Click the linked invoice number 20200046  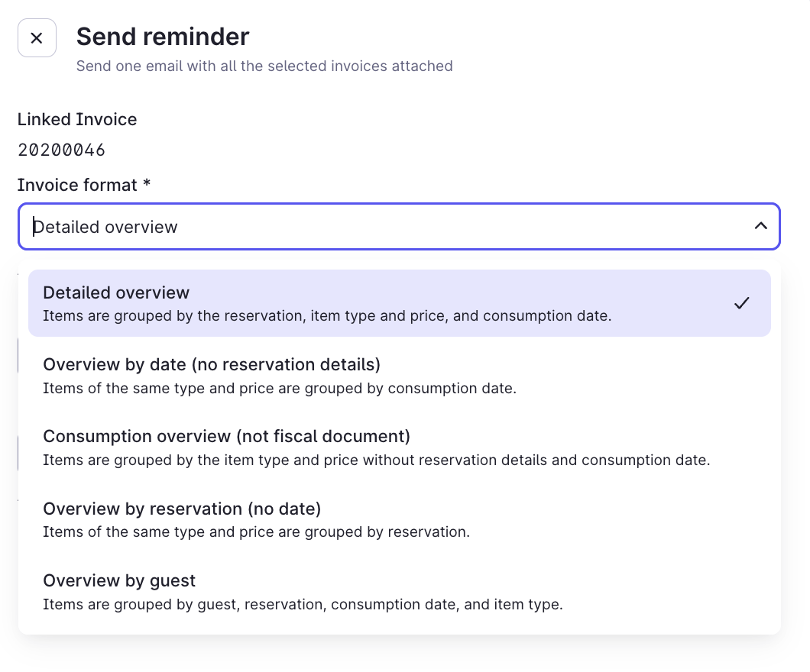pos(61,150)
